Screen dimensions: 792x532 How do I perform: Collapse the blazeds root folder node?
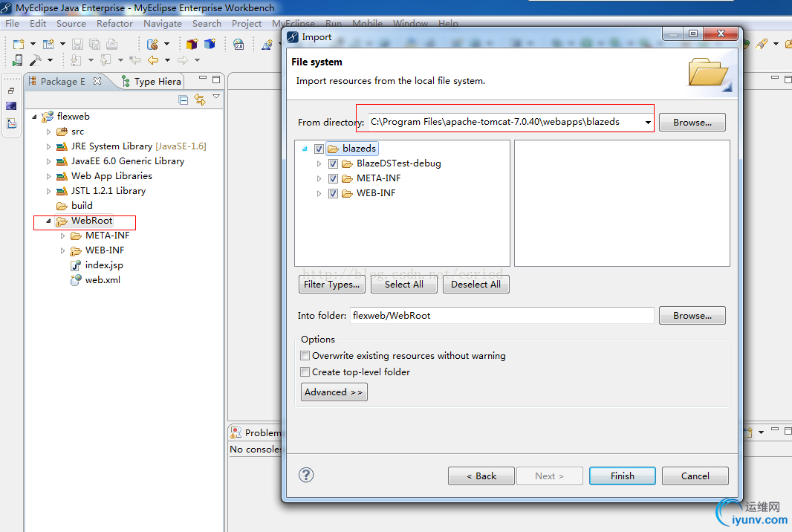coord(305,149)
